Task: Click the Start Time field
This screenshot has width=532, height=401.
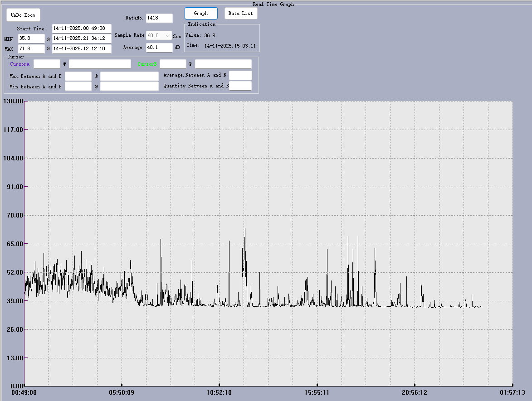Action: [x=82, y=29]
